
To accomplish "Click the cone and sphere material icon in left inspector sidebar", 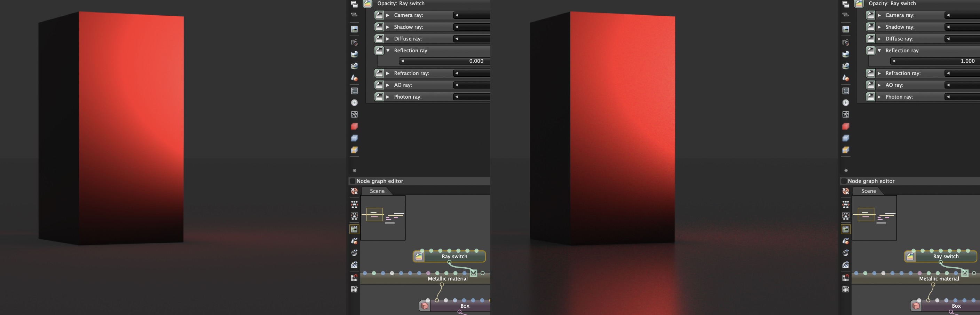I will coord(354,78).
